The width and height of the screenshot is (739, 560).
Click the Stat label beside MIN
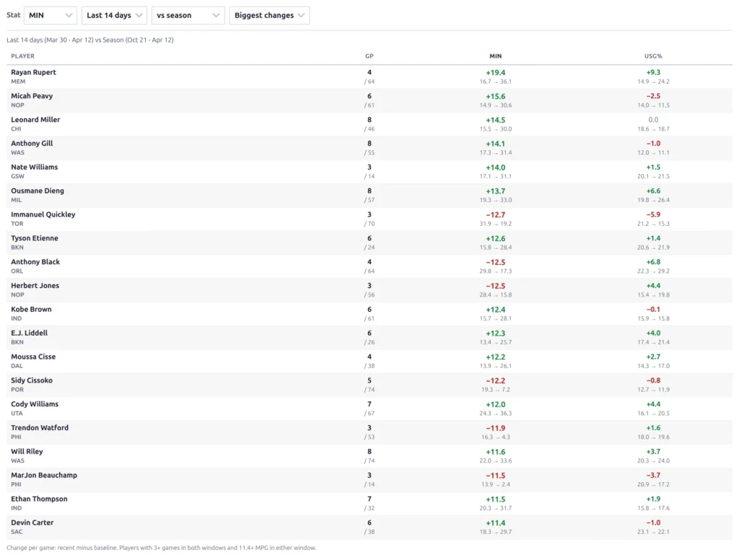(13, 15)
